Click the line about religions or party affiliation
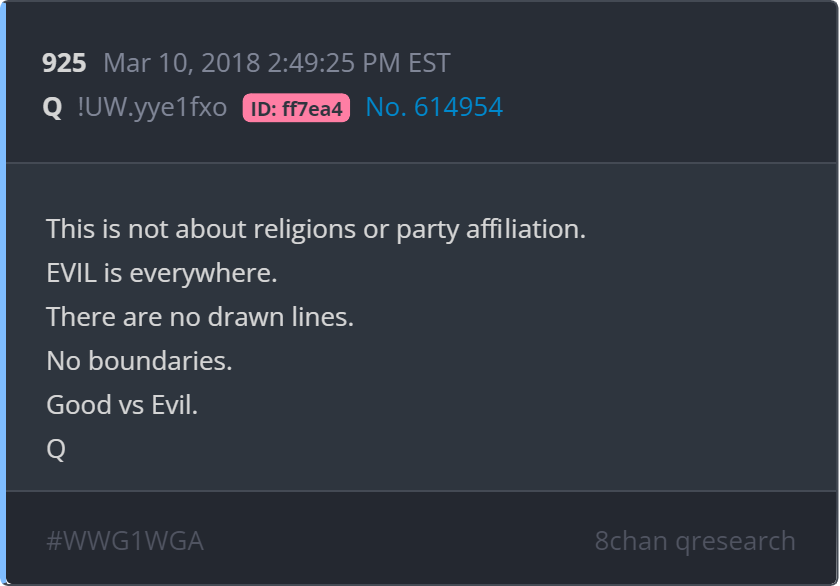The width and height of the screenshot is (840, 586). [316, 230]
